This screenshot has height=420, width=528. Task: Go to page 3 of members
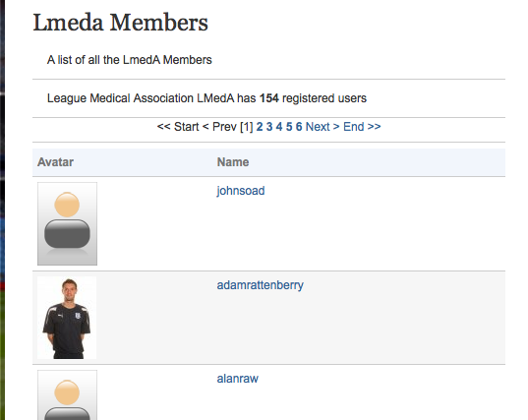point(269,127)
